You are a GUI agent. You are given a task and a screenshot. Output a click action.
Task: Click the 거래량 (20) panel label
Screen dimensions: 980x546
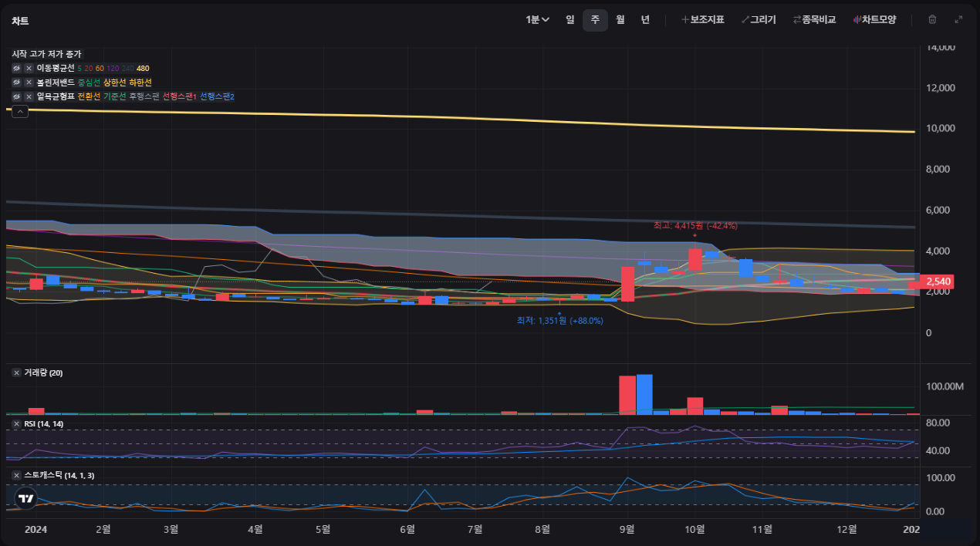coord(43,372)
